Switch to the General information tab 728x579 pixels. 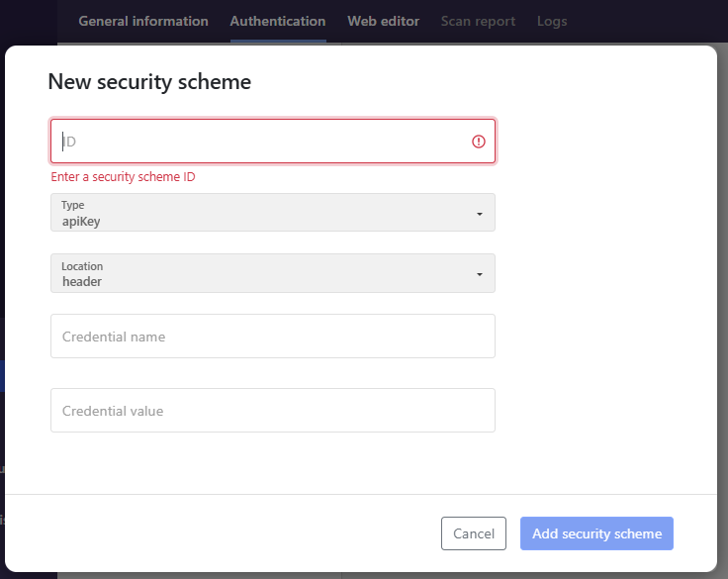tap(143, 21)
